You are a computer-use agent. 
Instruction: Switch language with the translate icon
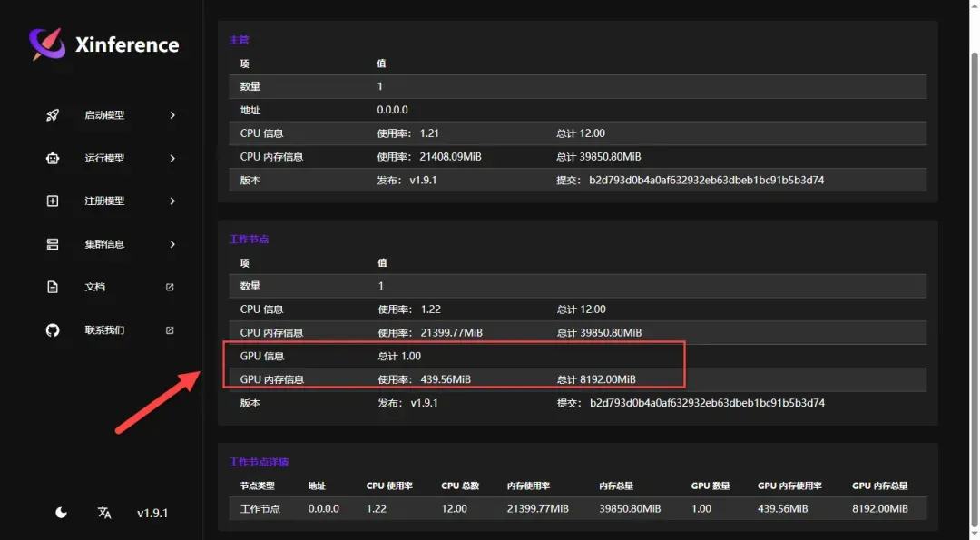(x=104, y=513)
